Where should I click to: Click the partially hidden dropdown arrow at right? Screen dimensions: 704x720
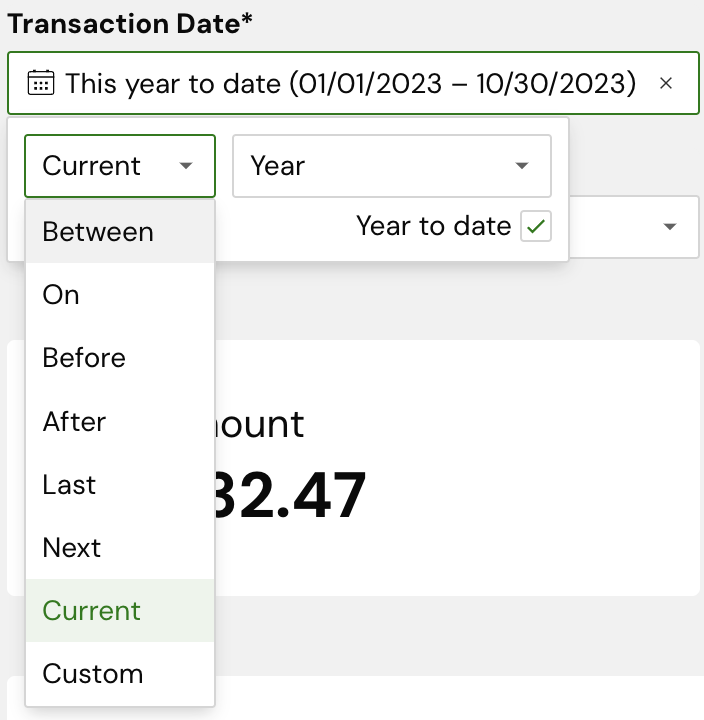click(670, 227)
